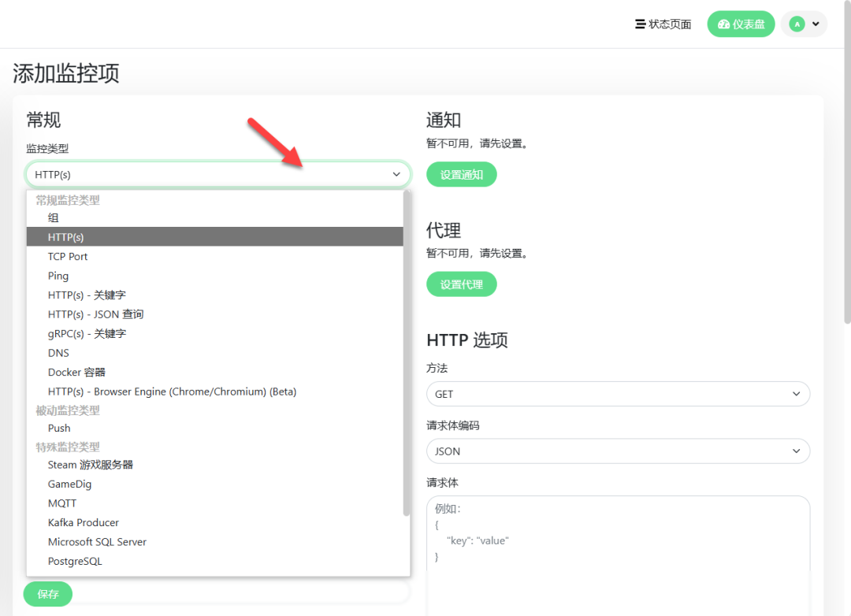The width and height of the screenshot is (851, 616).
Task: Select Push passive monitor type
Action: [59, 429]
